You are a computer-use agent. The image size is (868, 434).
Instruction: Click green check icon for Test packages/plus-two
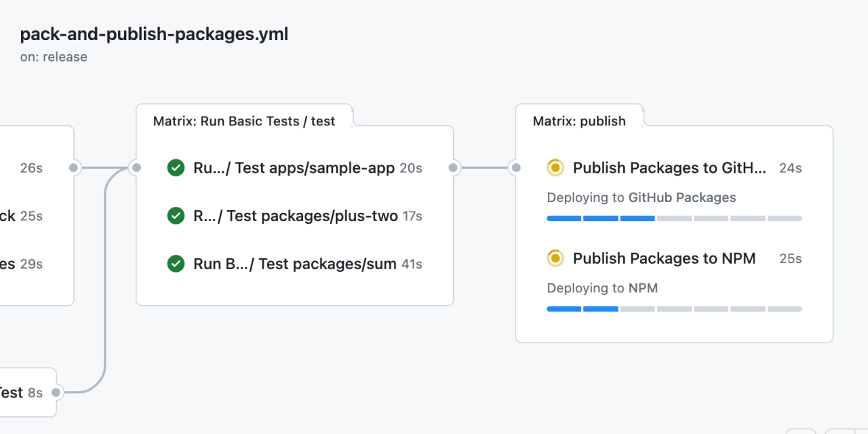(x=176, y=216)
